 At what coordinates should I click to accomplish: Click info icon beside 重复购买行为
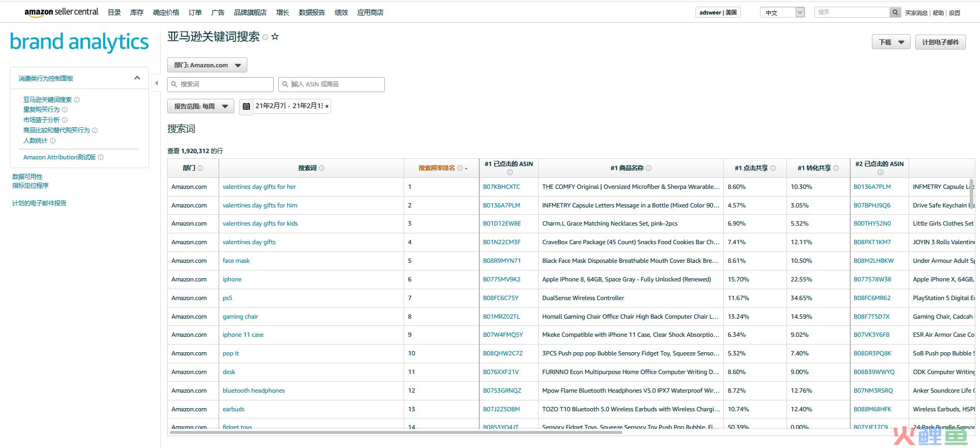coord(65,110)
